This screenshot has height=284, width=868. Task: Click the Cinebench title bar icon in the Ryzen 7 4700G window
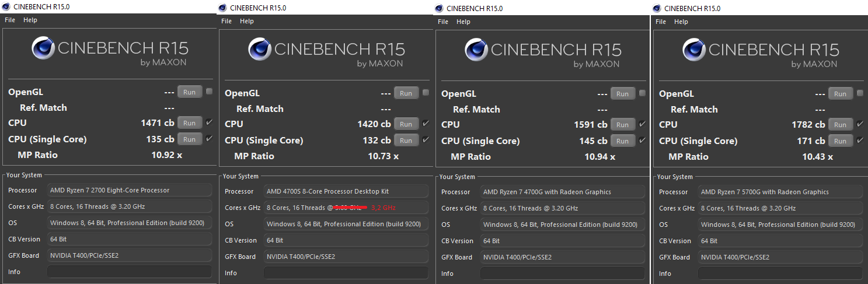point(440,8)
